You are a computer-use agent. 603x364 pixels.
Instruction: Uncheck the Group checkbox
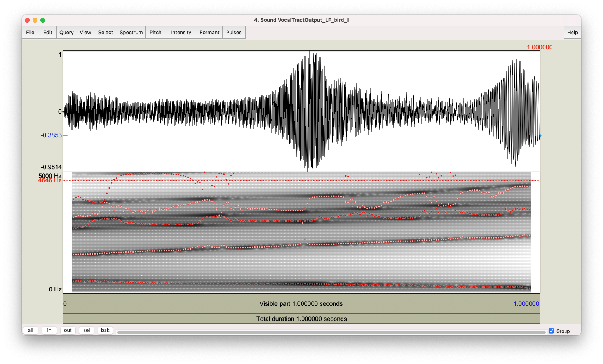[551, 331]
